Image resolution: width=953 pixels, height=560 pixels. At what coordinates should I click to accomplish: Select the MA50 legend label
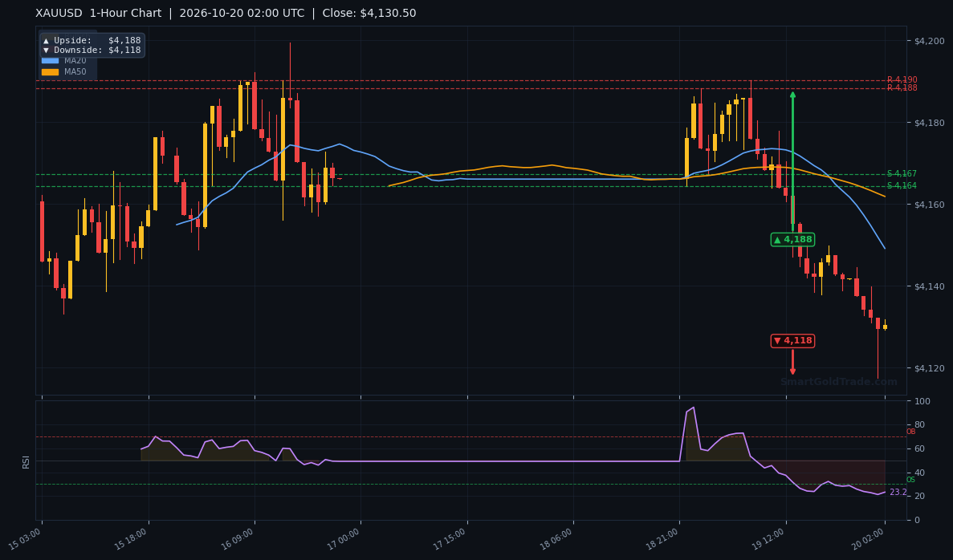[x=75, y=71]
